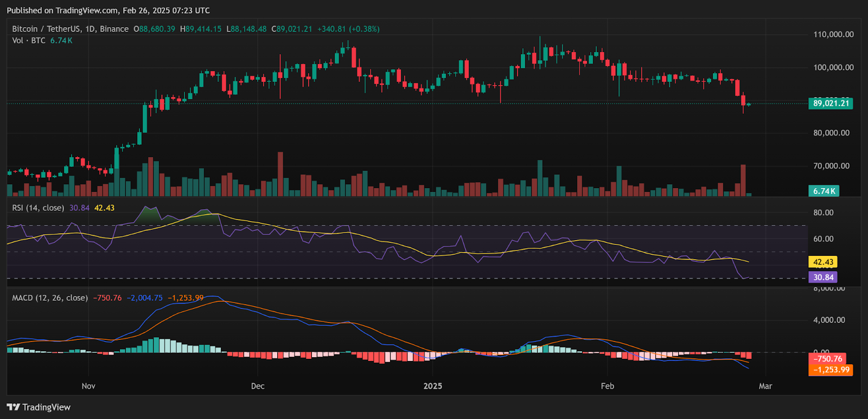Image resolution: width=868 pixels, height=419 pixels.
Task: Click the high price H89,414.15 value
Action: (x=201, y=29)
